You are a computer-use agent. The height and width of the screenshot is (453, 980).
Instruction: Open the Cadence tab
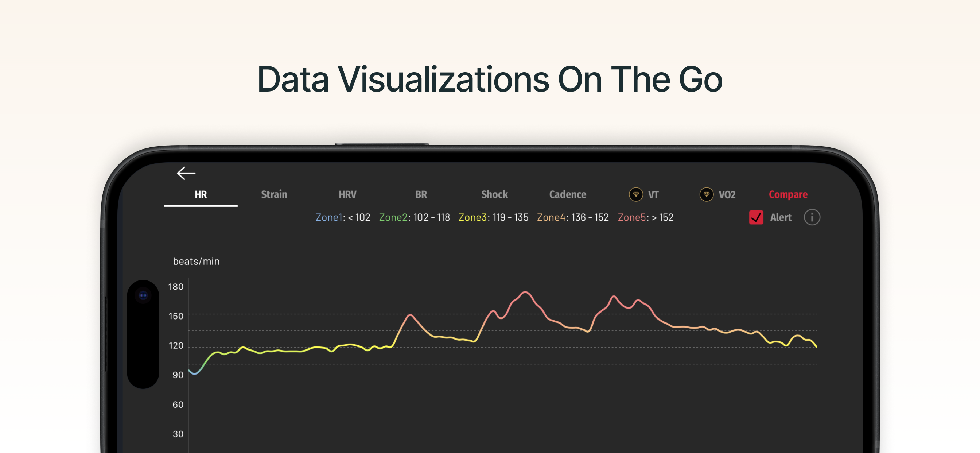568,194
